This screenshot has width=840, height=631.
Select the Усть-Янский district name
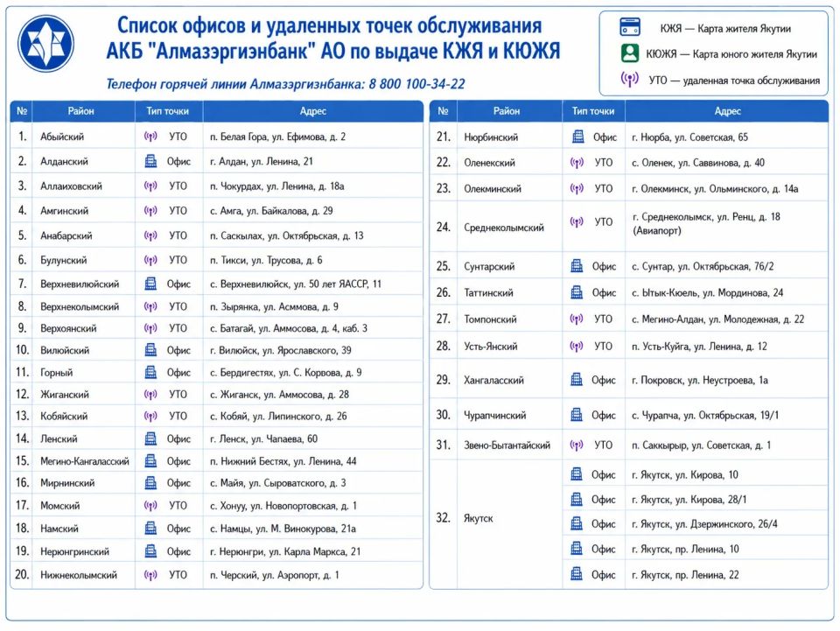pos(491,346)
